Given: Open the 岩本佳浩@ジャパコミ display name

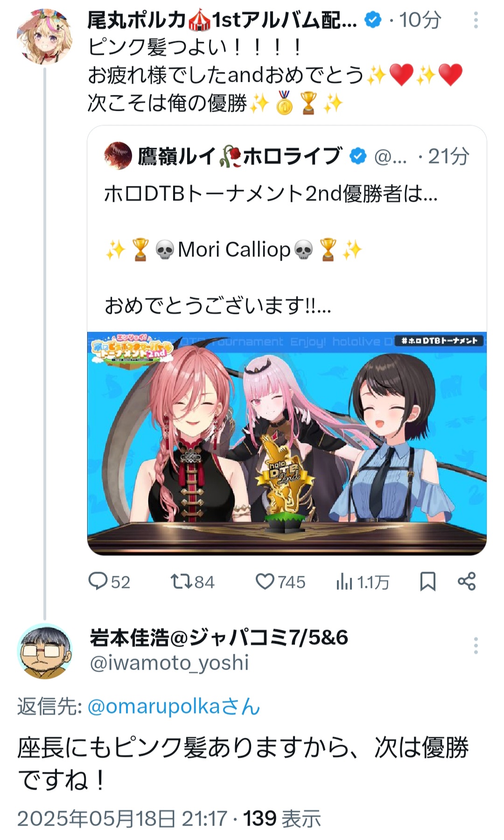Looking at the screenshot, I should coord(219,637).
